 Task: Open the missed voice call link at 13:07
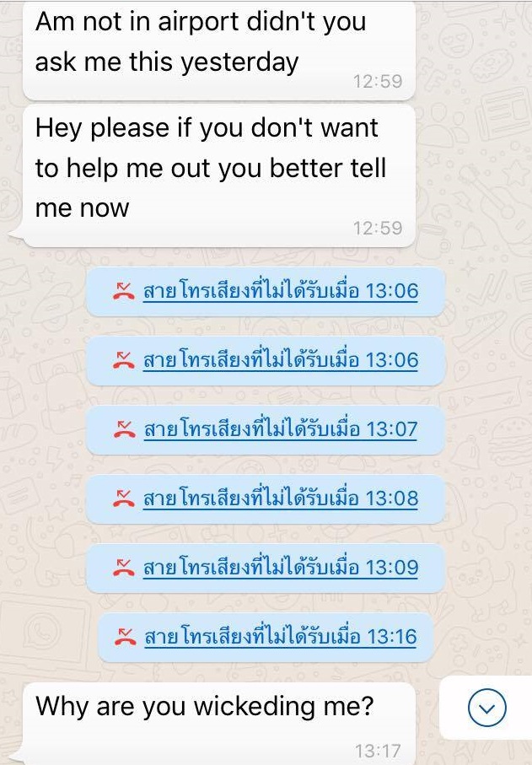pyautogui.click(x=281, y=430)
